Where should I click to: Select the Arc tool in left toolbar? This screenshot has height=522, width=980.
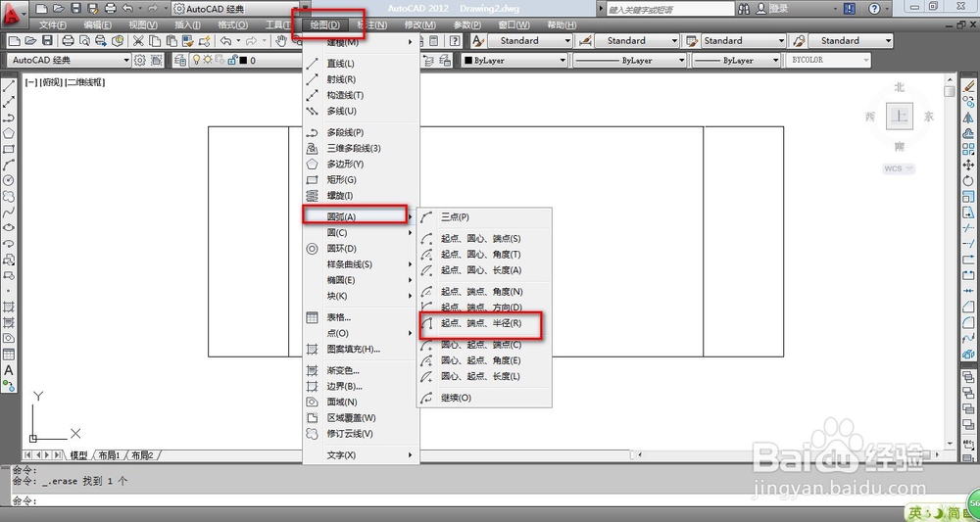(x=9, y=165)
